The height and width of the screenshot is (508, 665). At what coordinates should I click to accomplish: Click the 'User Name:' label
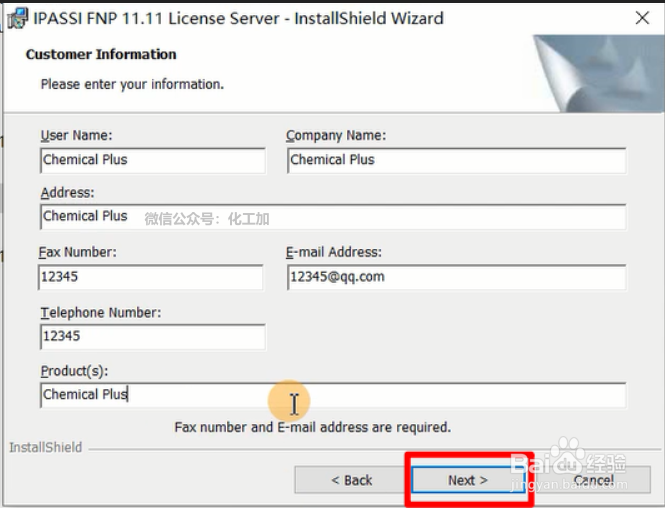76,135
